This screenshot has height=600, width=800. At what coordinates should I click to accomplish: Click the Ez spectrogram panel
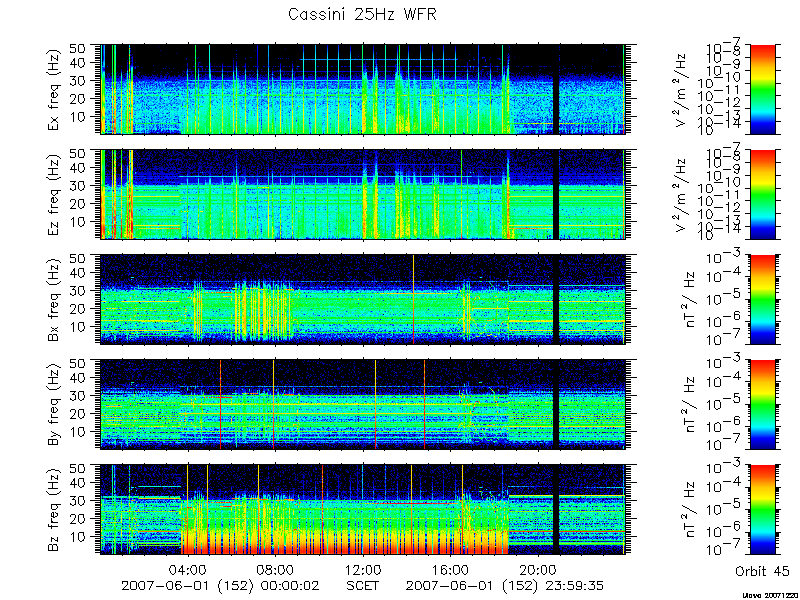[363, 194]
